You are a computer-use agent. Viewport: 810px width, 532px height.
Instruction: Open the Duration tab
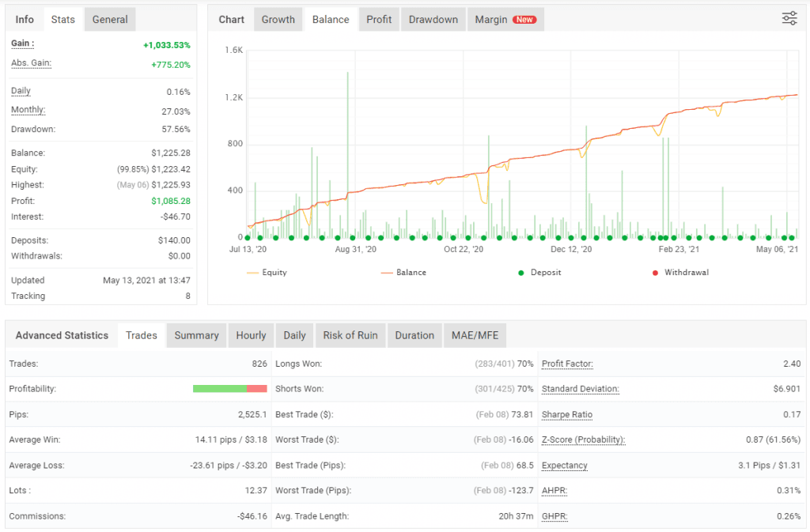click(x=414, y=335)
